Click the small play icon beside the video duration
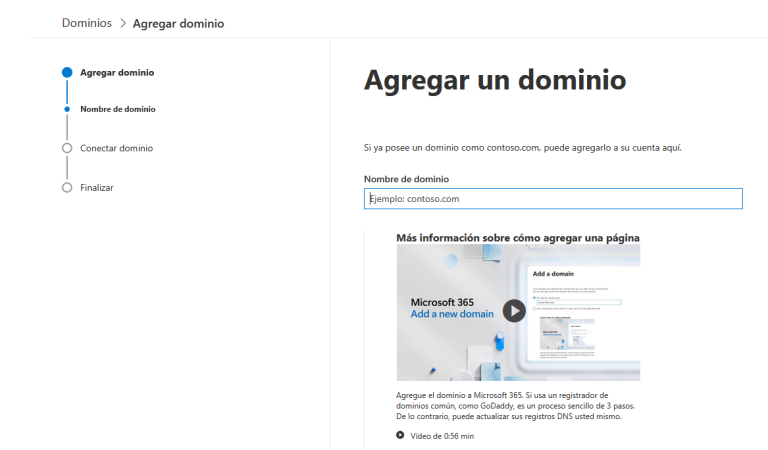 (x=400, y=435)
